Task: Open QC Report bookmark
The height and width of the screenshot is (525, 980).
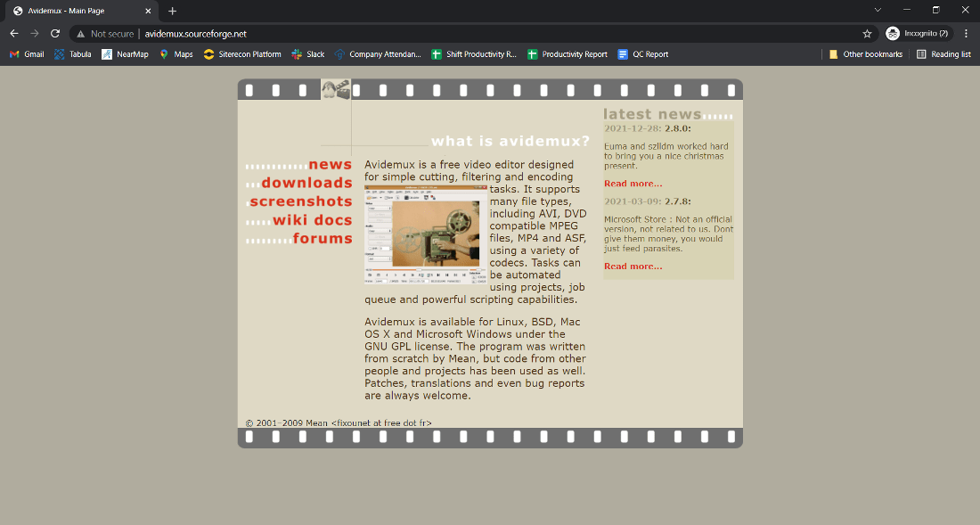Action: tap(643, 54)
